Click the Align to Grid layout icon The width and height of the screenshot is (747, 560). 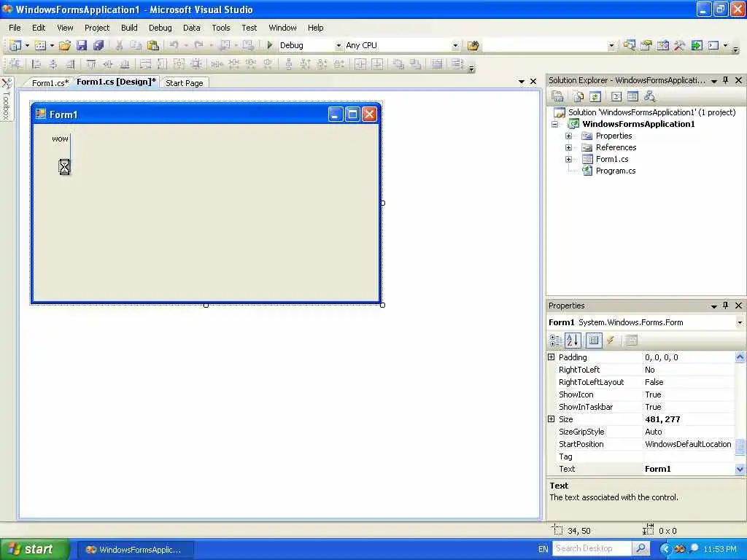coord(15,64)
